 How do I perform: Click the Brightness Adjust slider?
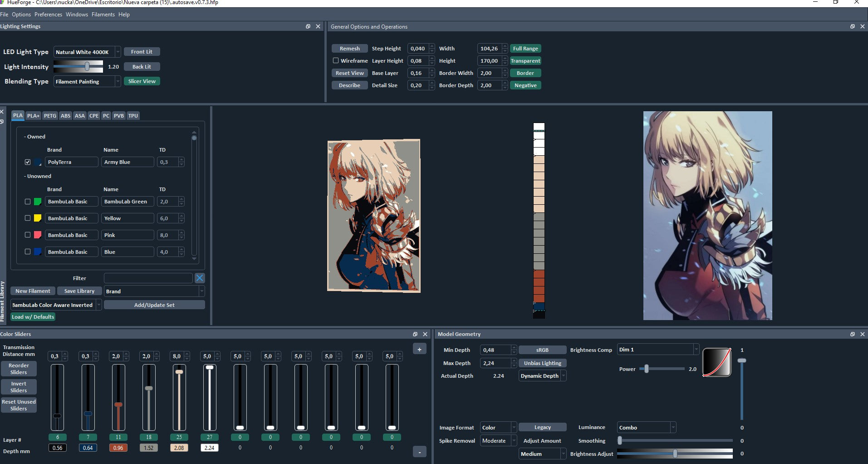click(675, 454)
